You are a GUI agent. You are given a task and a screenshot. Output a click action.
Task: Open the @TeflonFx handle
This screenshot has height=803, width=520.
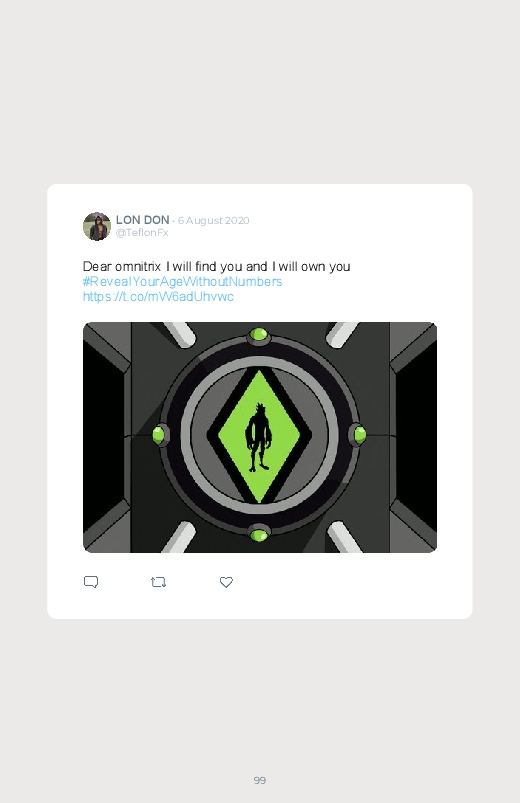[142, 233]
